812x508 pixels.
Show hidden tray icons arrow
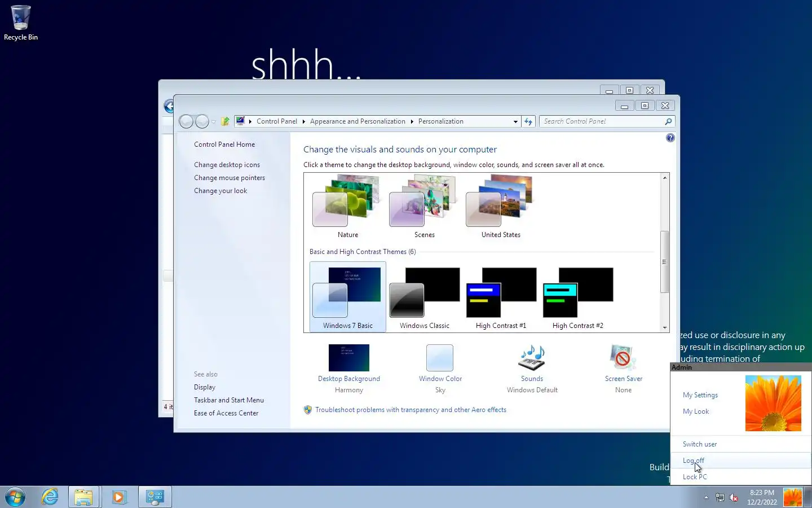tap(706, 497)
